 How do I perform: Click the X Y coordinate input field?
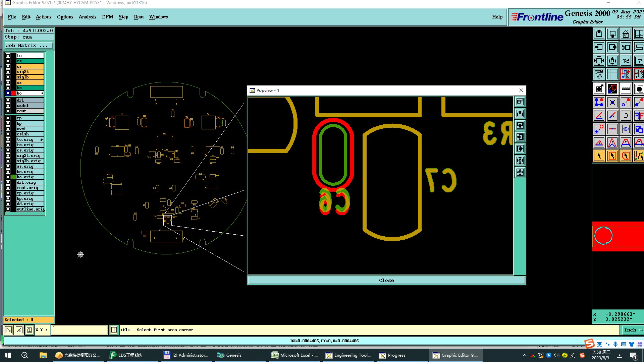pos(80,330)
